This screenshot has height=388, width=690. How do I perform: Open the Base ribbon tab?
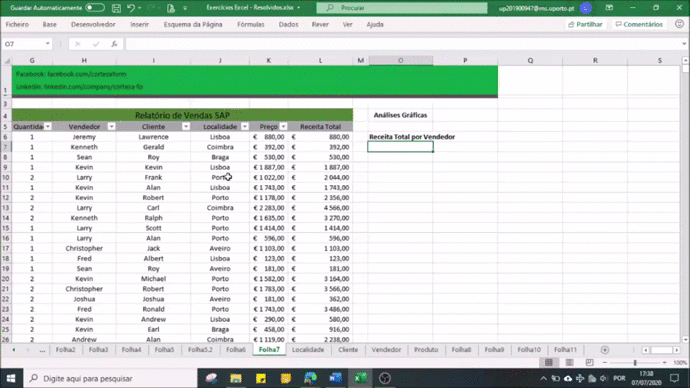[x=49, y=25]
